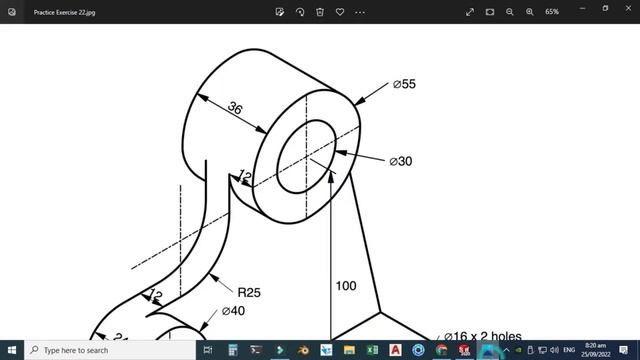Toggle fit-to-window view icon
The image size is (640, 360).
point(490,12)
